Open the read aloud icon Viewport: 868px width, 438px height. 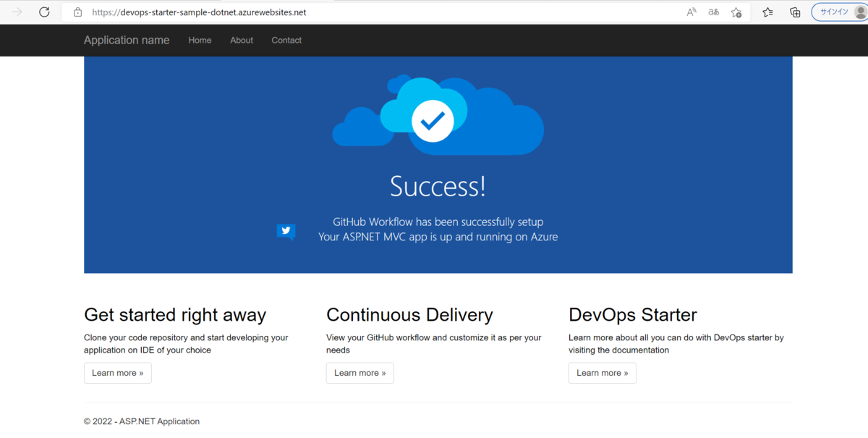tap(692, 12)
